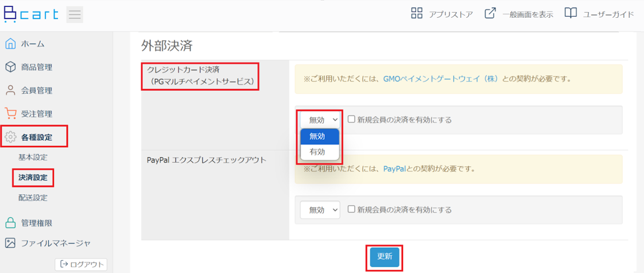Go to ホーム in sidebar

click(33, 44)
